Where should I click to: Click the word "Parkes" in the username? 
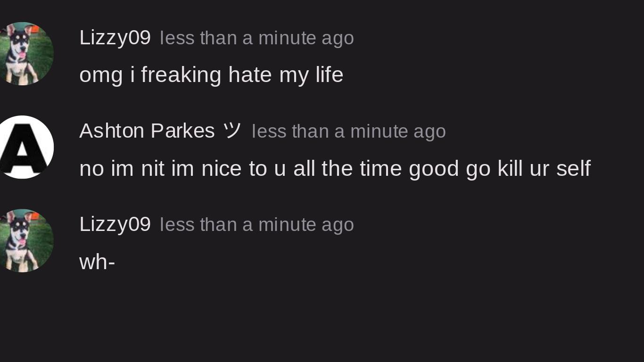(x=183, y=131)
